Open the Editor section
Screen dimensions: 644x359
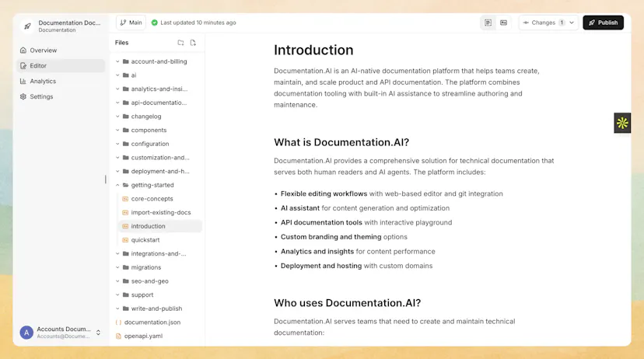(61, 65)
